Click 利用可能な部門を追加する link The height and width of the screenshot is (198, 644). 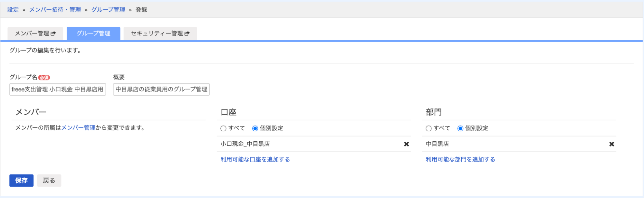(460, 159)
